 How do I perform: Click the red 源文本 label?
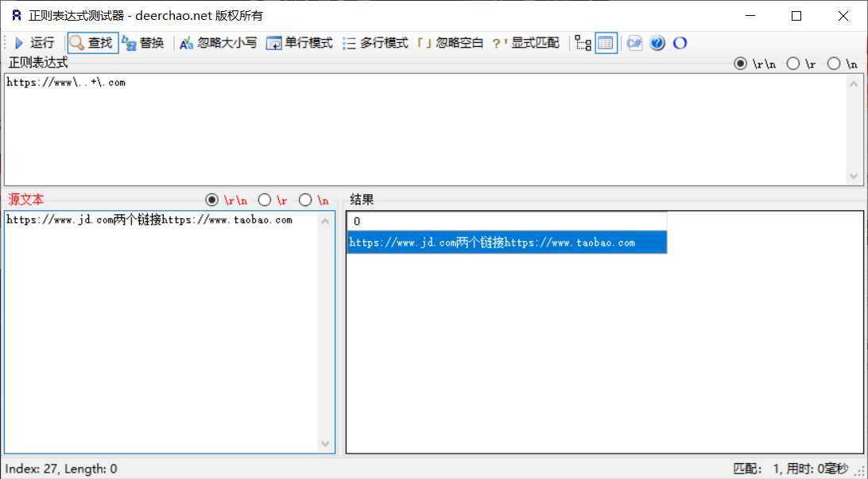coord(25,199)
